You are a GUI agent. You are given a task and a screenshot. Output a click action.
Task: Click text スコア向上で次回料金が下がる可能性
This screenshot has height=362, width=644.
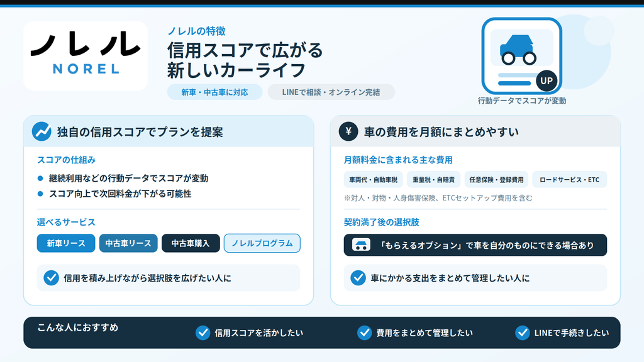click(120, 194)
